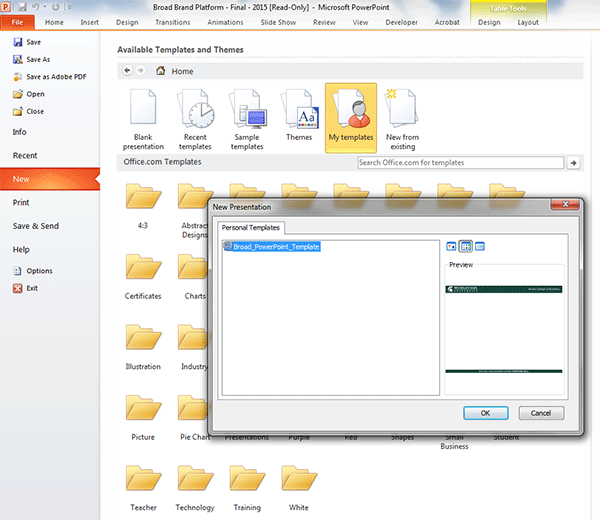The width and height of the screenshot is (600, 520).
Task: Click the Back arrow in the templates navigation bar
Action: pyautogui.click(x=127, y=70)
